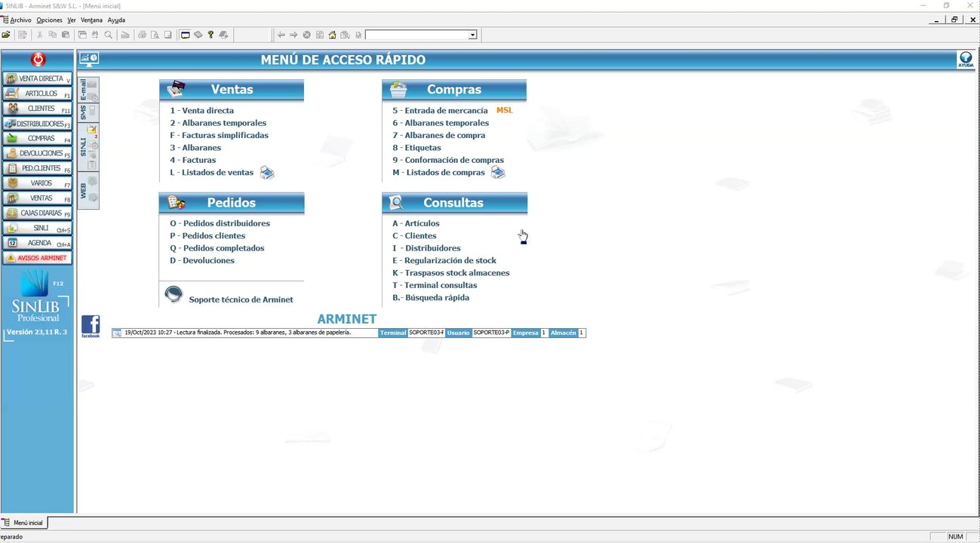Click the magnifier search toolbar icon
The image size is (980, 543).
[x=109, y=35]
